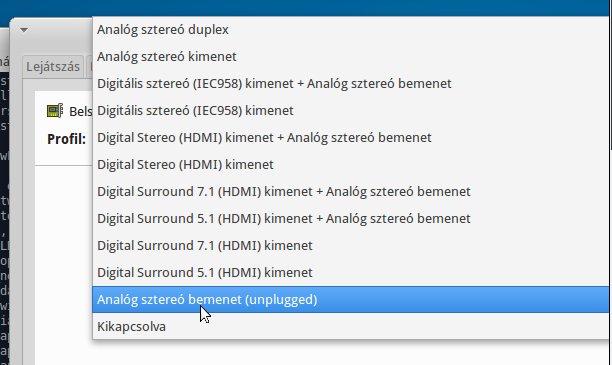Choose Digital Surround 5.1 (HDMI) kimenet
The height and width of the screenshot is (365, 612).
point(350,272)
